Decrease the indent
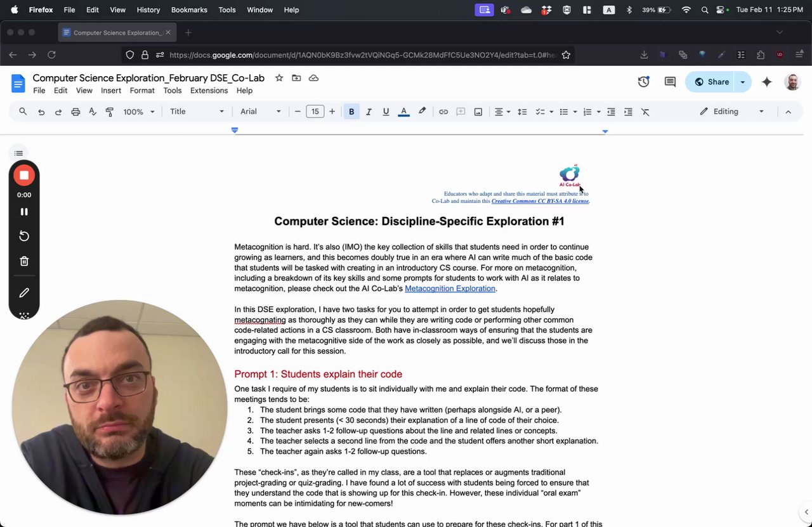 point(611,112)
